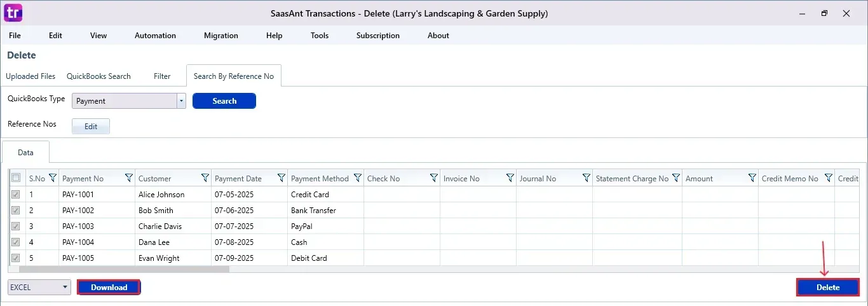Switch to the Filter tab
This screenshot has height=306, width=868.
coord(162,76)
